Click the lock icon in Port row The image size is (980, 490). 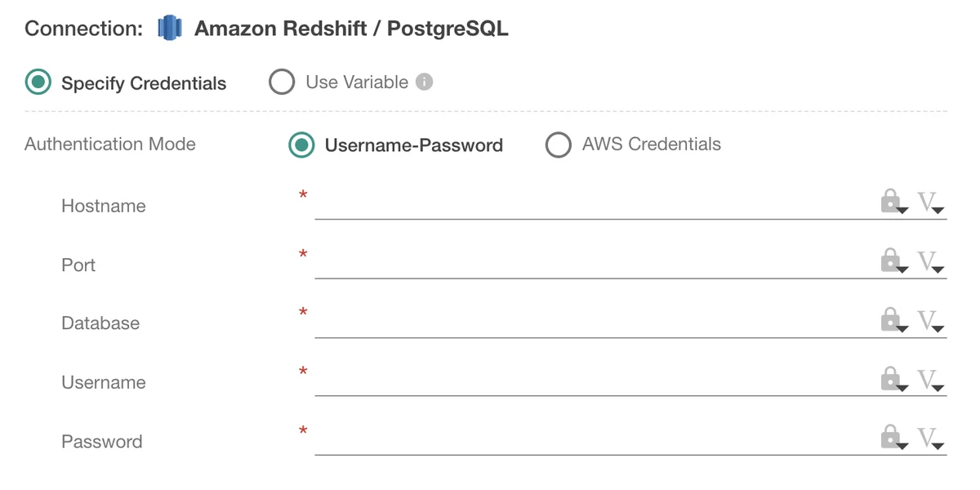coord(892,261)
